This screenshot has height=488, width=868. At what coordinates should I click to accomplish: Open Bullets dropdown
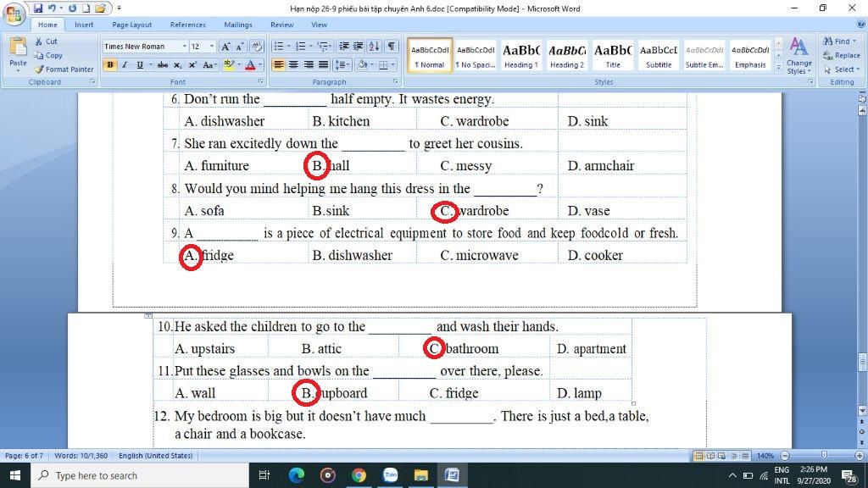(x=288, y=47)
